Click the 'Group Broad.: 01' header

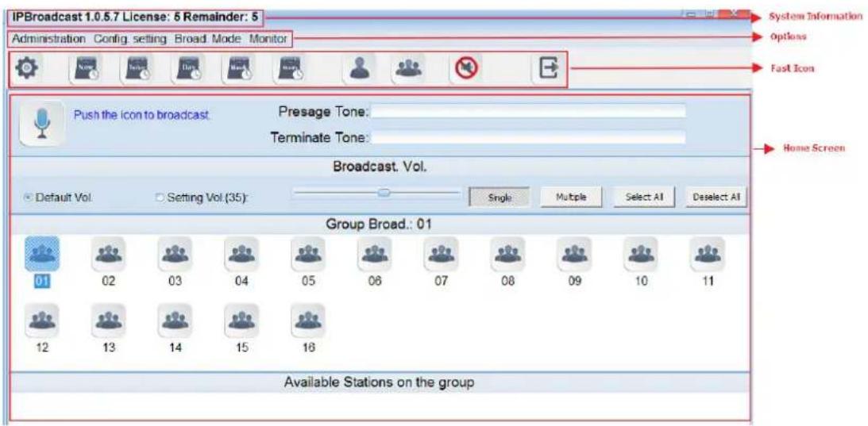pyautogui.click(x=379, y=224)
